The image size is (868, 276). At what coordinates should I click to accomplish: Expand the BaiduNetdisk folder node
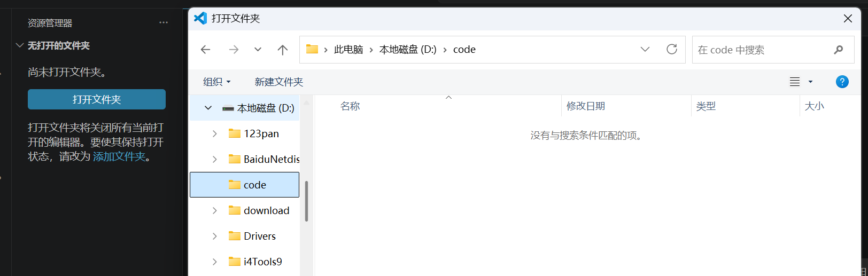pos(214,159)
